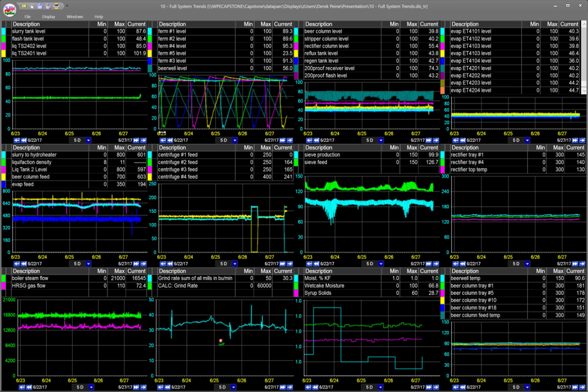This screenshot has width=588, height=392.
Task: Fast-rewind the boiler steam flow trend
Action: click(x=29, y=387)
